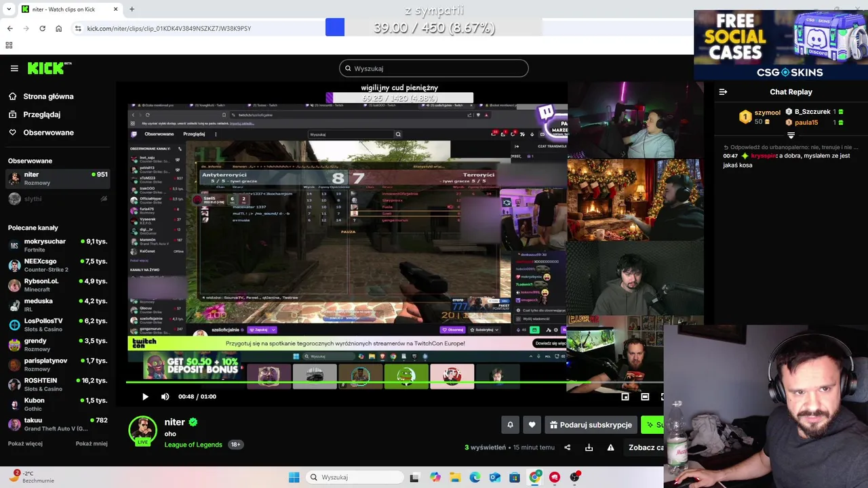Go back in the browser
868x488 pixels.
click(x=9, y=28)
